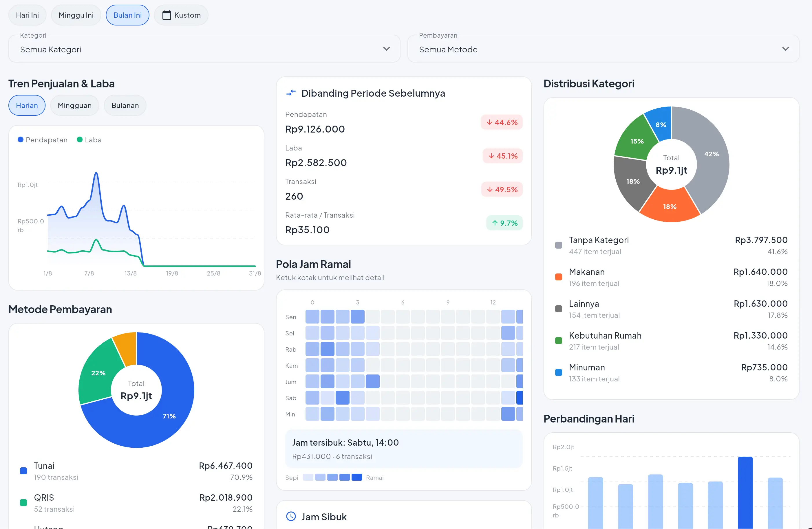812x529 pixels.
Task: Click the Tanpa Kategori amount Rp3.797.500
Action: tap(761, 240)
